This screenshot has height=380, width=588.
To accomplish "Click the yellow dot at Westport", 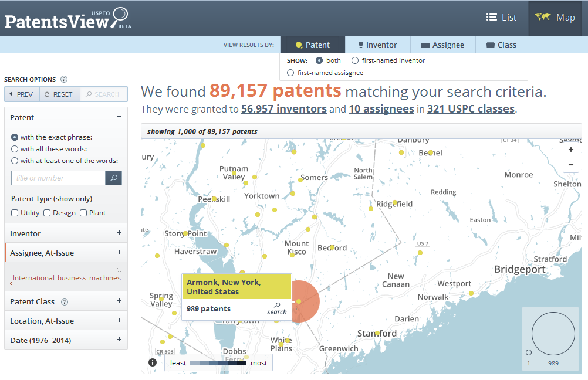I will click(471, 293).
